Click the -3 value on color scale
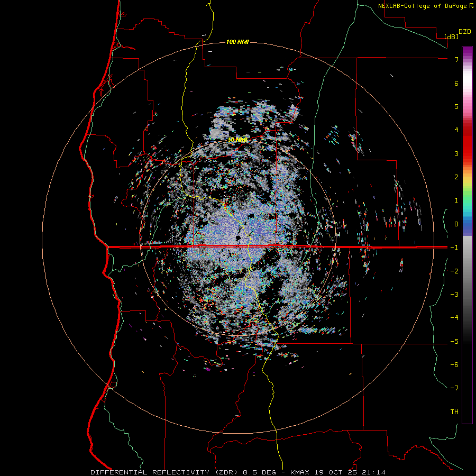This screenshot has width=476, height=476. pos(454,294)
